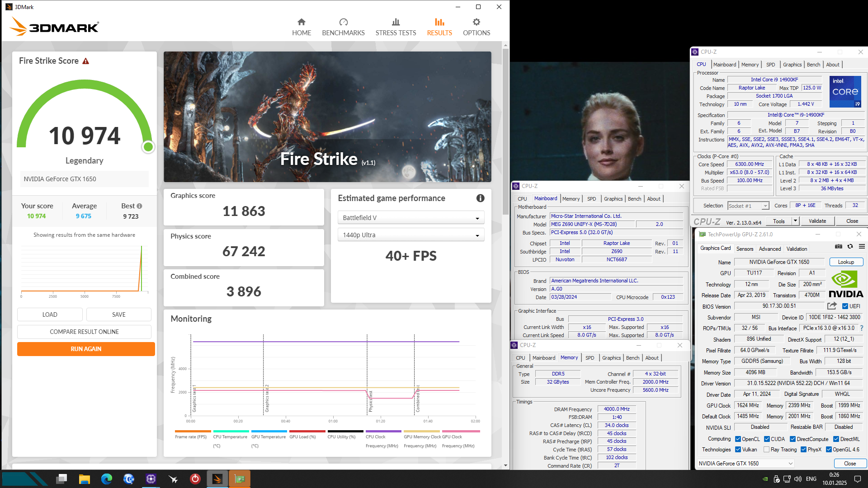Open File Explorer from the taskbar
Viewport: 868px width, 488px height.
coord(84,479)
